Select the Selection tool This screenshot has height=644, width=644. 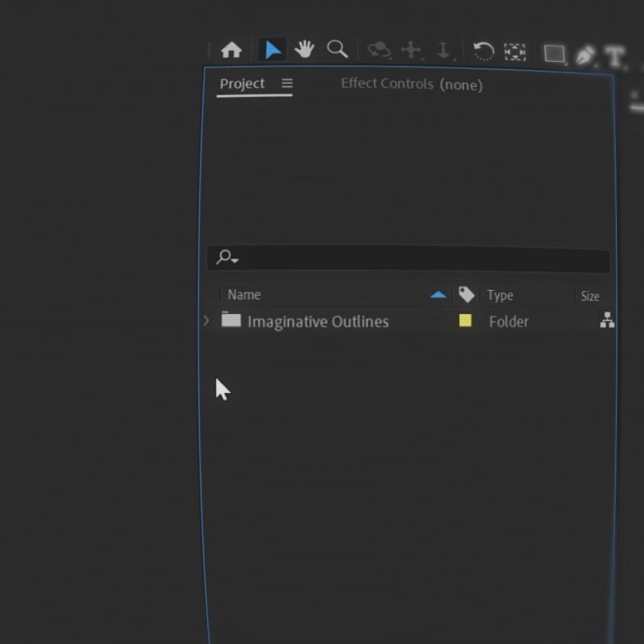point(271,50)
